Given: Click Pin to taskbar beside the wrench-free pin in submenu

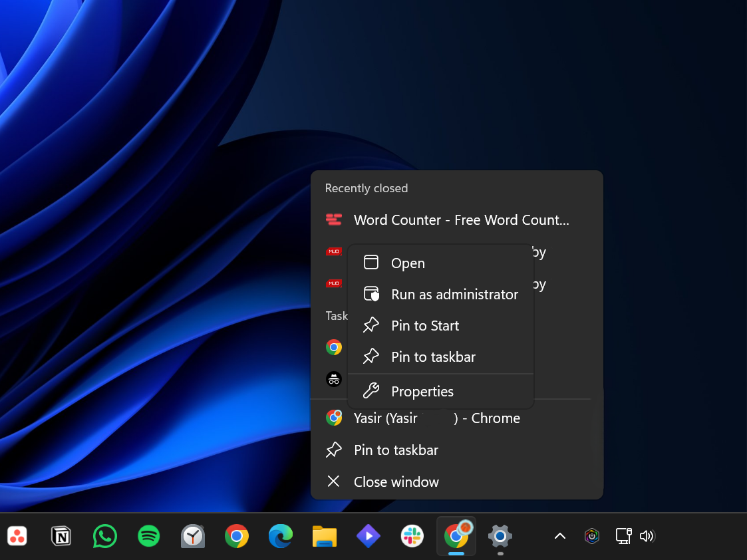Looking at the screenshot, I should point(433,357).
